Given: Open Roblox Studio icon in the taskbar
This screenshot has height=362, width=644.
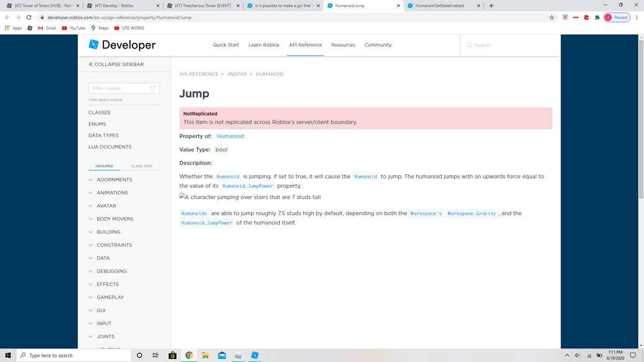Looking at the screenshot, I should (254, 355).
